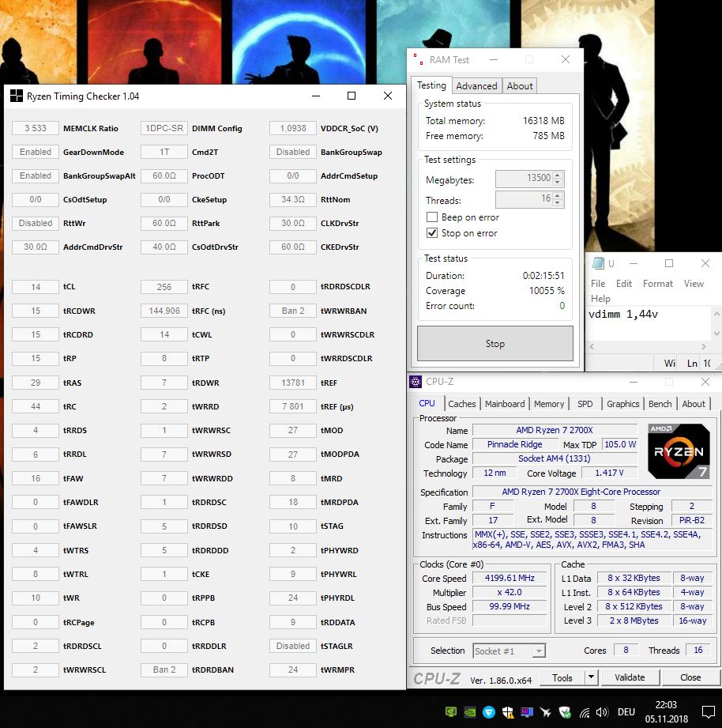
Task: Open the Socket #1 selection dropdown
Action: point(538,651)
